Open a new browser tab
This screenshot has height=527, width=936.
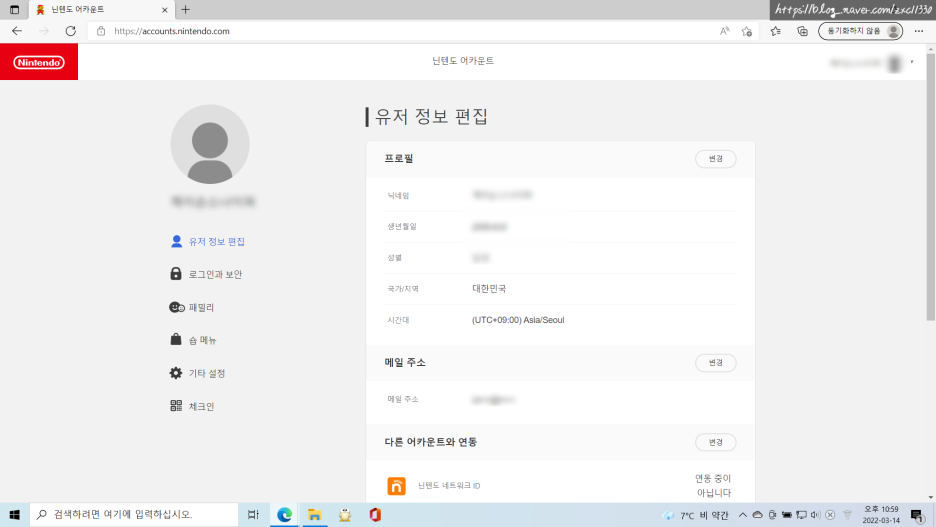pos(186,10)
